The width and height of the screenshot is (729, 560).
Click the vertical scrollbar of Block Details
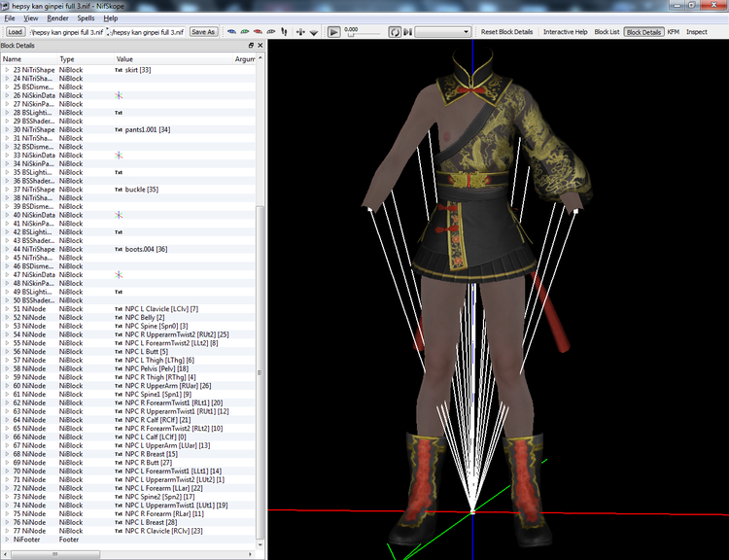[x=260, y=372]
